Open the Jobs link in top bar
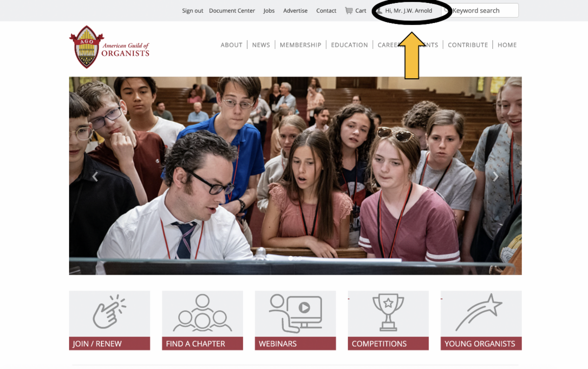The width and height of the screenshot is (588, 369). tap(269, 11)
